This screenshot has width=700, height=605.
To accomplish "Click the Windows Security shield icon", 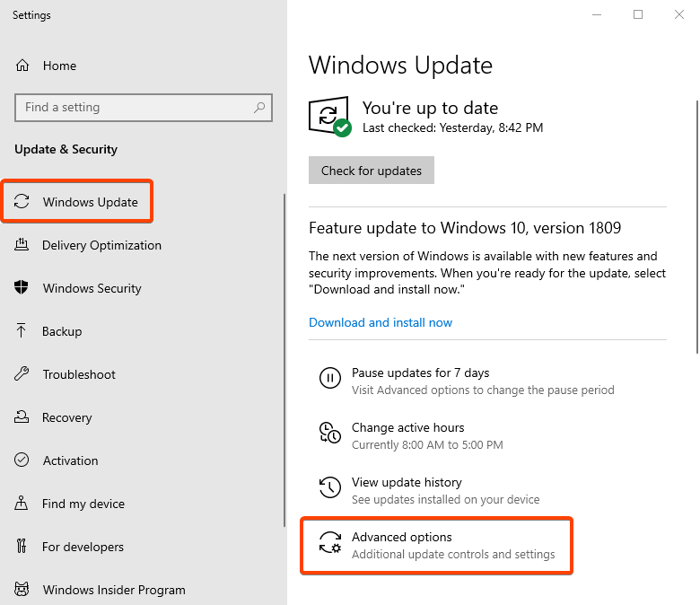I will click(x=22, y=288).
